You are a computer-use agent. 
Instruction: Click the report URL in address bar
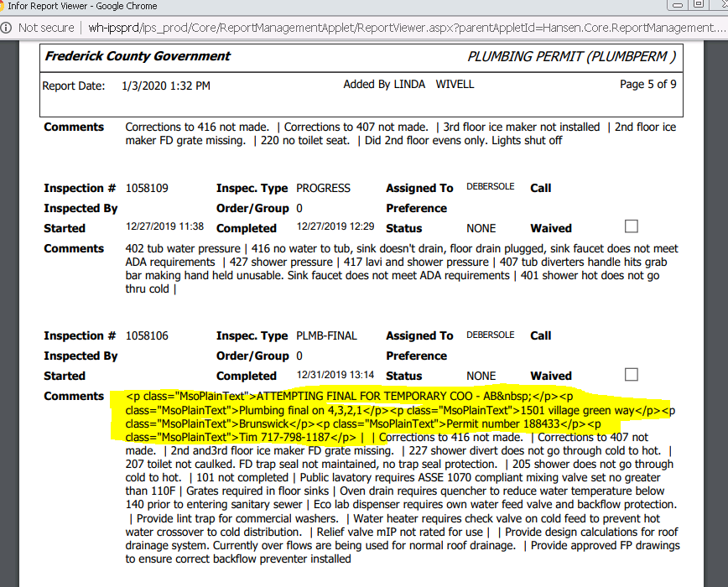pos(407,28)
